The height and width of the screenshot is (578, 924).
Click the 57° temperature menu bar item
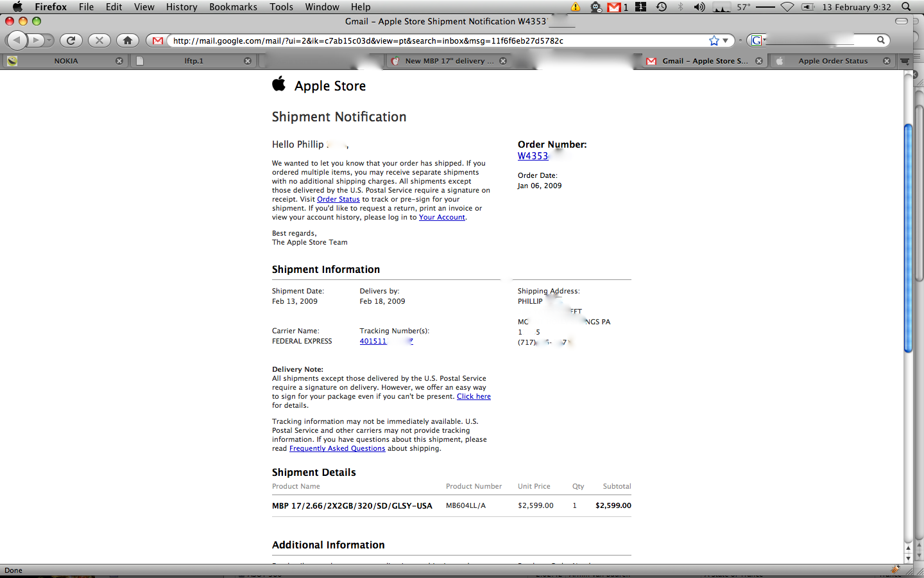(x=744, y=7)
